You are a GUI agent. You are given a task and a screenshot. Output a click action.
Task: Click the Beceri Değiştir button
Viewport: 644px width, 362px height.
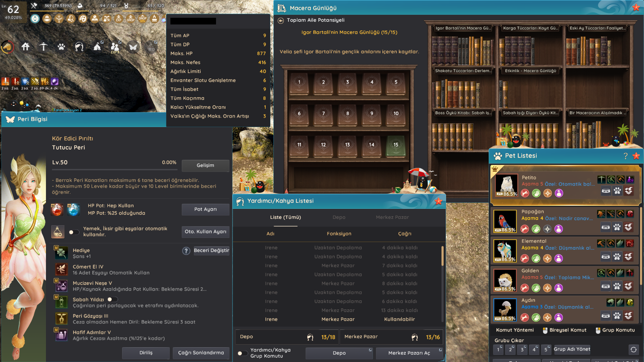[x=211, y=251]
